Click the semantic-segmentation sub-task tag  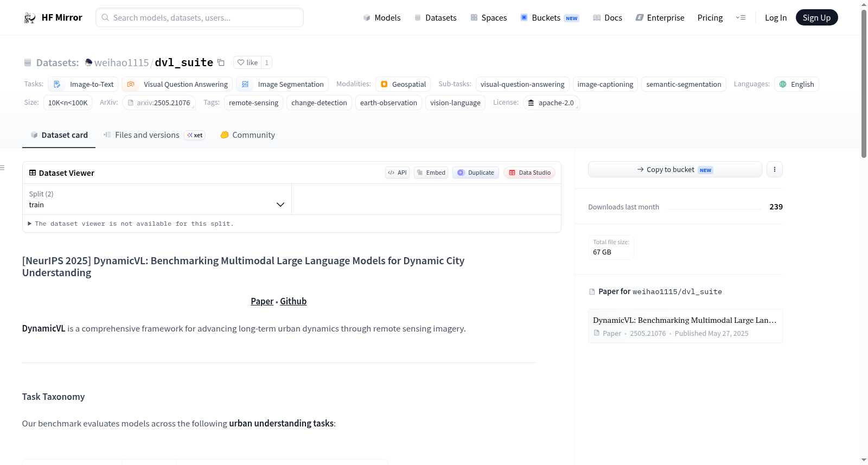(684, 84)
